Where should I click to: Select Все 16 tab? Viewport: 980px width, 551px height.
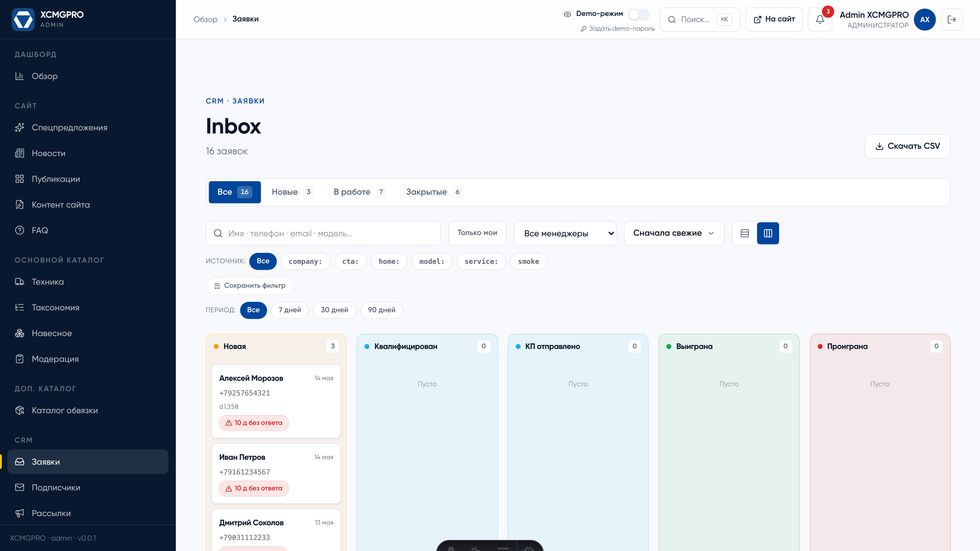pos(234,192)
